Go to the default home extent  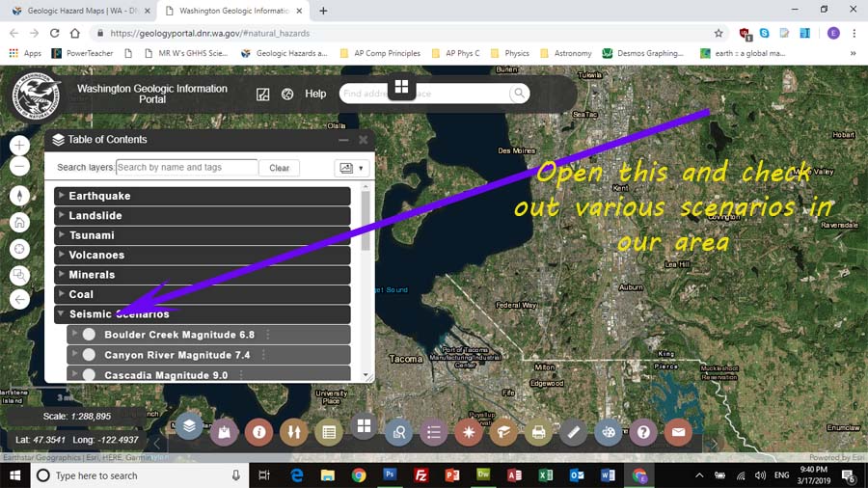[x=19, y=221]
